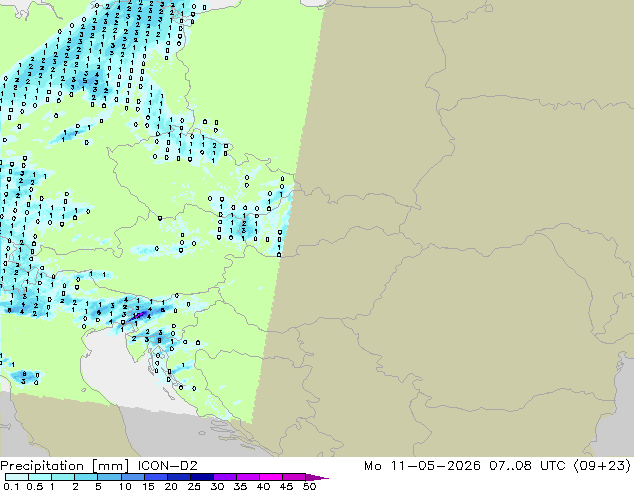Click the 40–45 mm magenta legend swatch
634x490 pixels.
coord(271,477)
